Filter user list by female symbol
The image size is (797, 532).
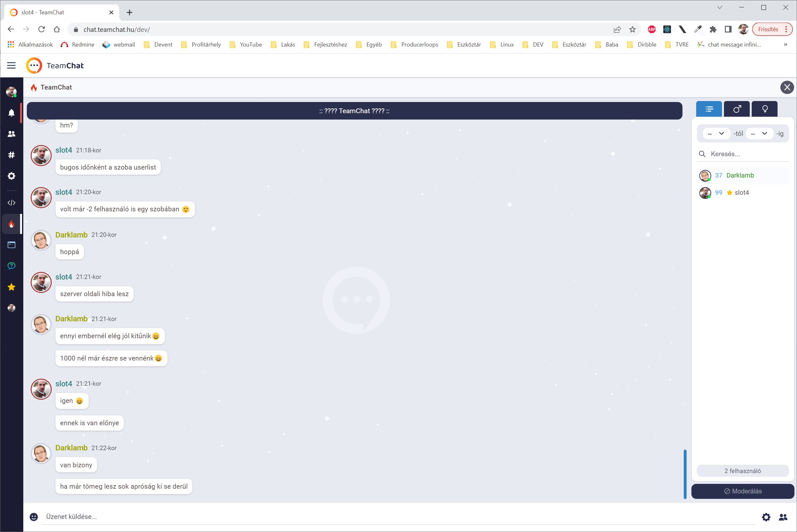click(765, 109)
